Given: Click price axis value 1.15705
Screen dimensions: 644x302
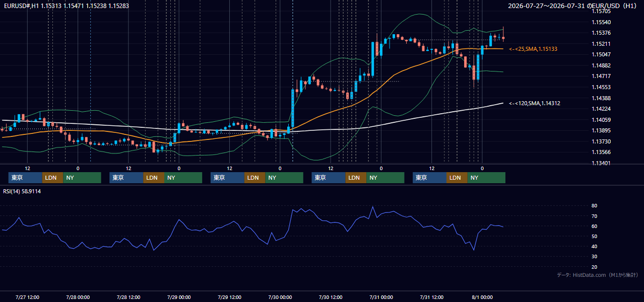Looking at the screenshot, I should pyautogui.click(x=601, y=11).
